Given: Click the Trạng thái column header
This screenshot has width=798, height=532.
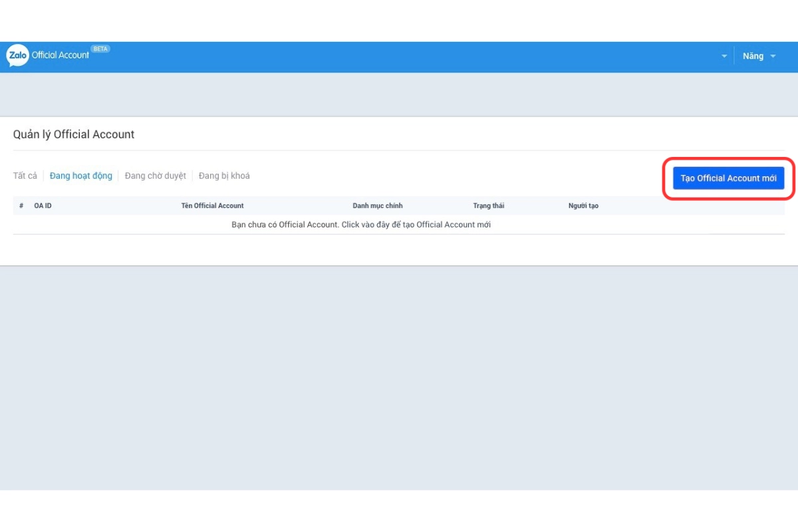Looking at the screenshot, I should click(x=489, y=206).
